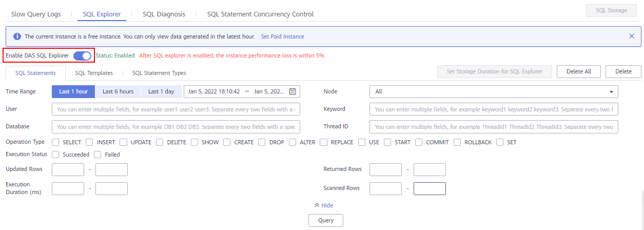Open the Node dropdown showing All
Image resolution: width=644 pixels, height=230 pixels.
pyautogui.click(x=494, y=91)
